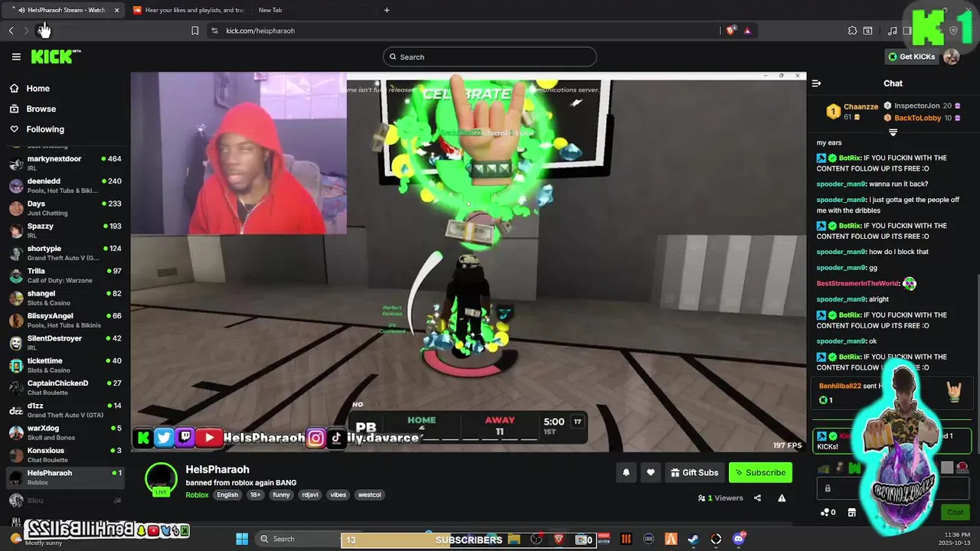Click the Get KICKs button

pos(911,57)
